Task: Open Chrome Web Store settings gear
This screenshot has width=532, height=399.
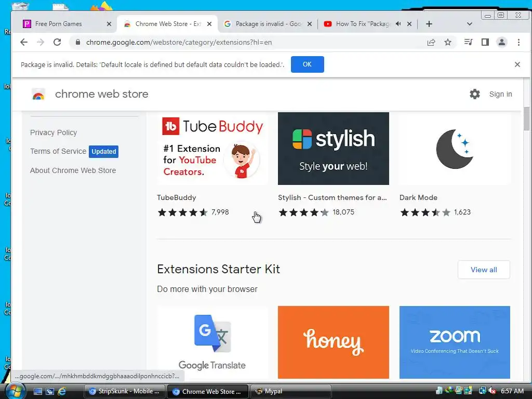Action: [x=475, y=94]
